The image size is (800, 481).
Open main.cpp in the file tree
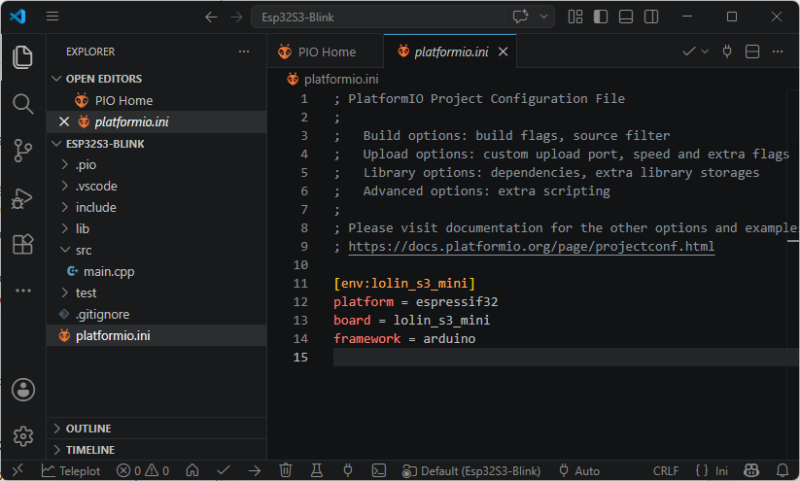tap(156, 272)
